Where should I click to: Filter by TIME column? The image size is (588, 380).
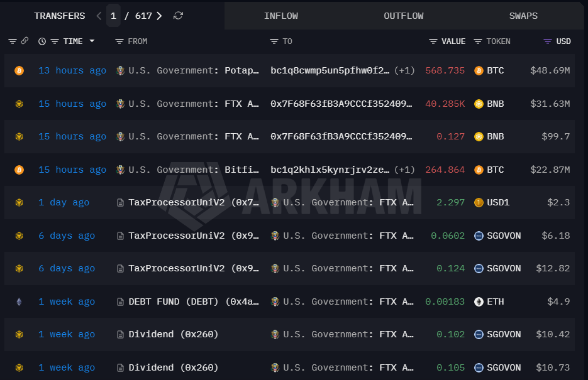point(55,41)
